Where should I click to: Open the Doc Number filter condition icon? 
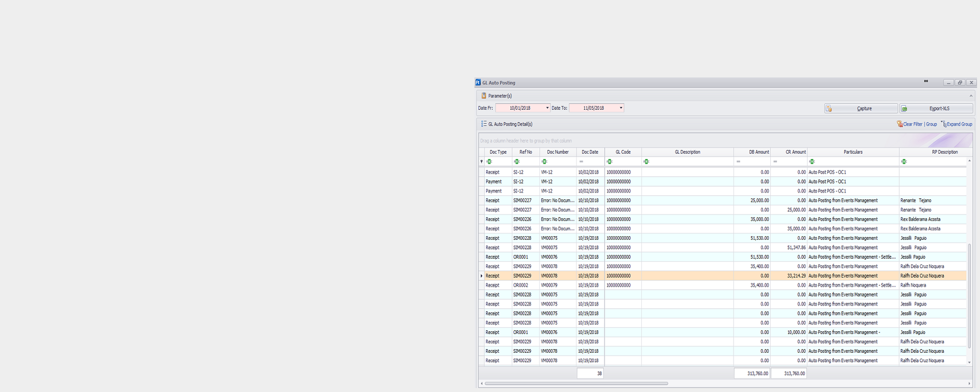click(544, 161)
